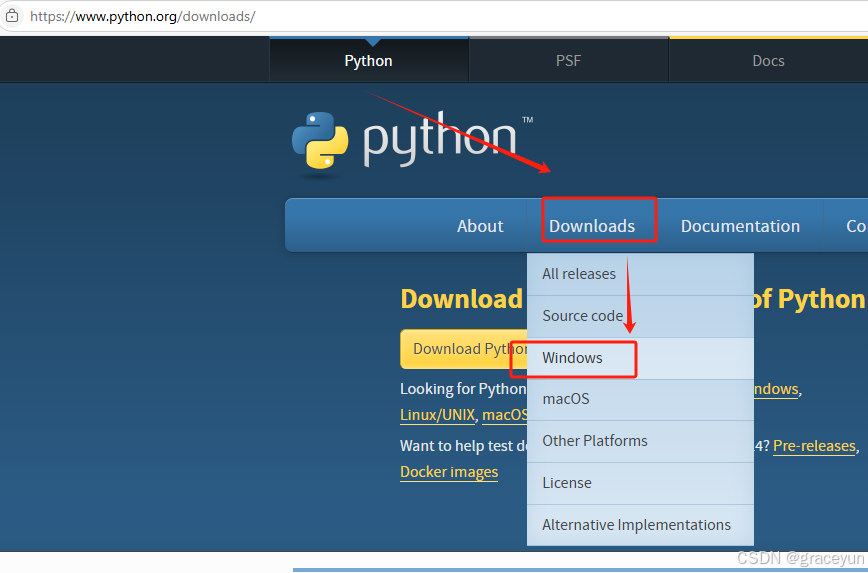Image resolution: width=868 pixels, height=573 pixels.
Task: Open the Docs top tab
Action: tap(768, 60)
